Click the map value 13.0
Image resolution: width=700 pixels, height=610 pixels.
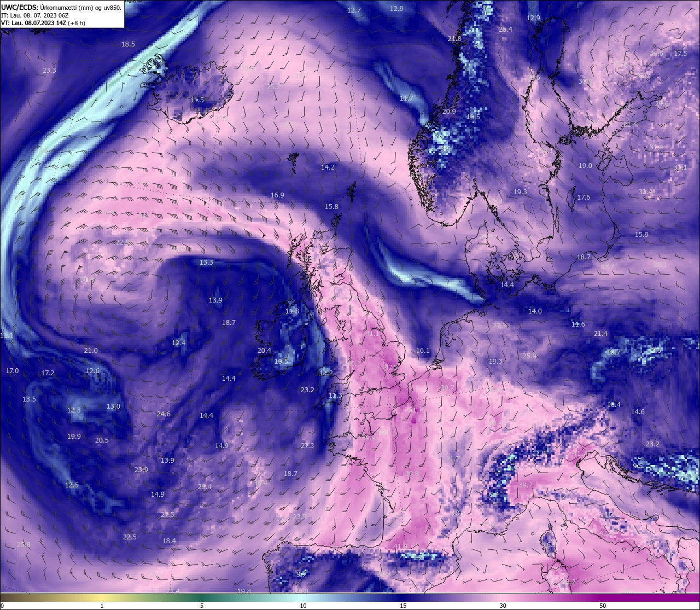point(113,406)
